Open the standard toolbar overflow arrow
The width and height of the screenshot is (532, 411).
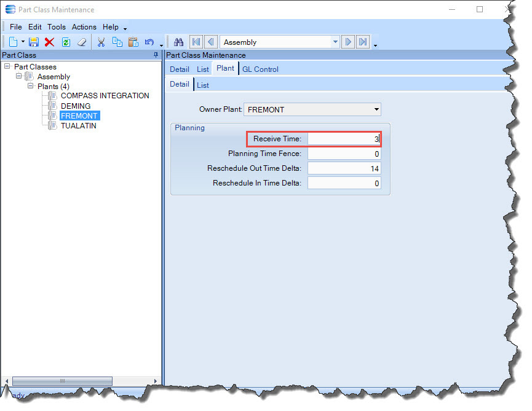tap(162, 45)
